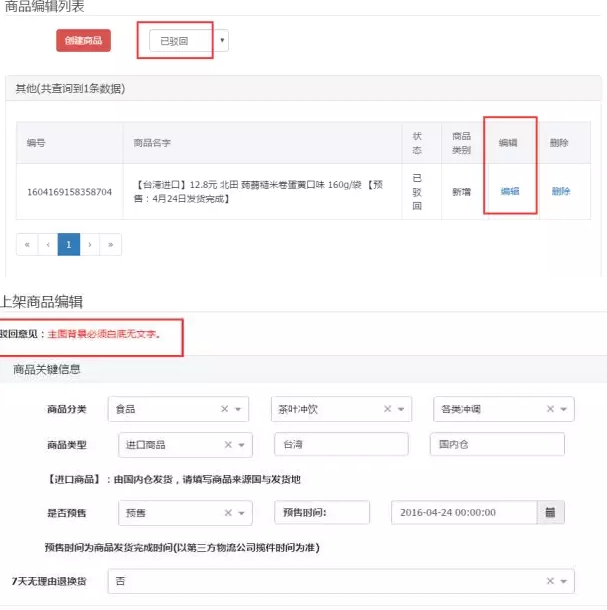Expand the 食品 category dropdown arrow
This screenshot has height=610, width=607.
click(239, 409)
